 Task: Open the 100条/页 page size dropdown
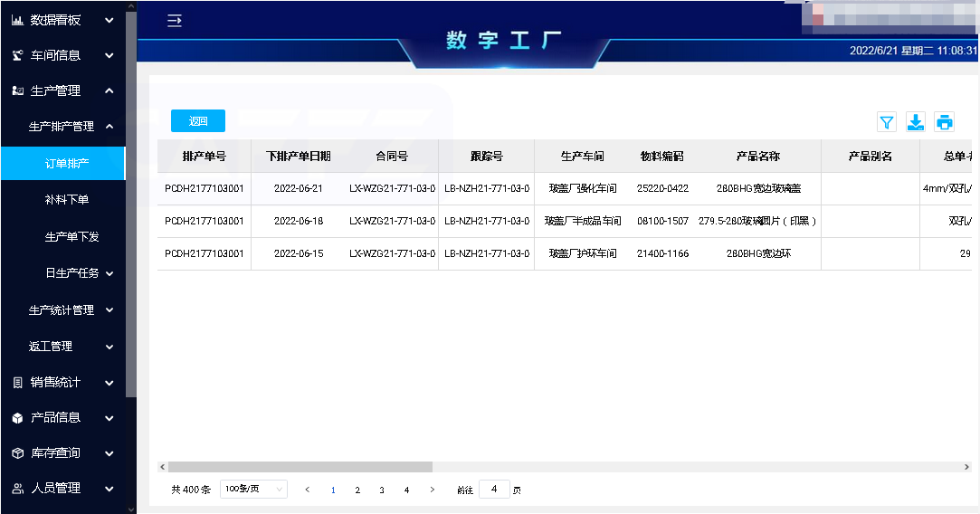[253, 490]
